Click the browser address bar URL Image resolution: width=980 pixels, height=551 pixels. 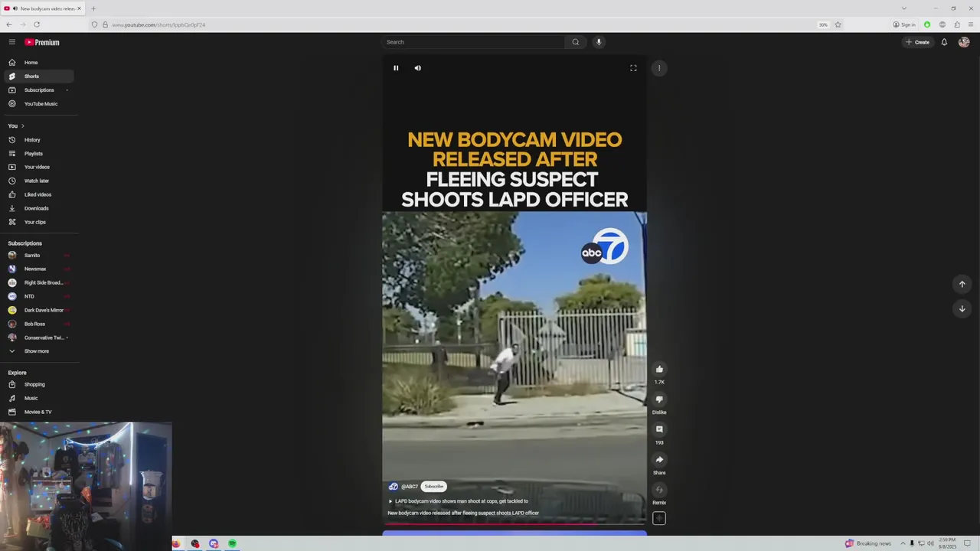coord(158,24)
